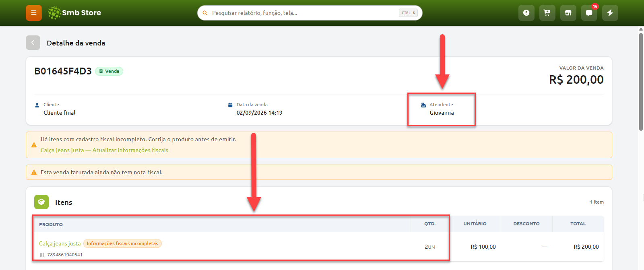Click the 'Informações fiscais incompletas' tag

point(122,243)
